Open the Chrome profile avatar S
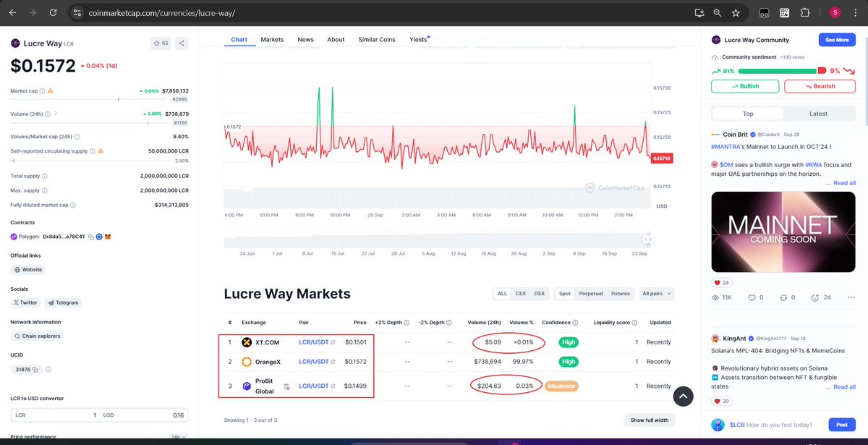The width and height of the screenshot is (868, 445). coord(835,13)
